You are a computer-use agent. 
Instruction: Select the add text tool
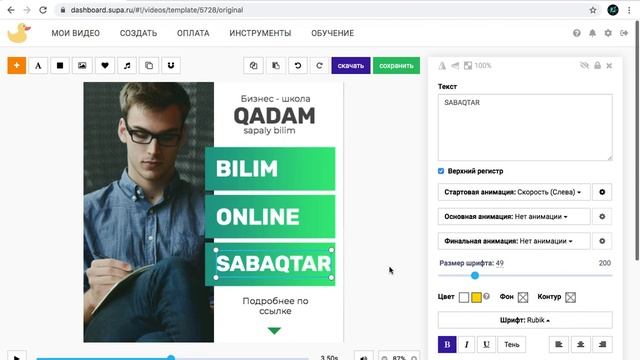[38, 65]
